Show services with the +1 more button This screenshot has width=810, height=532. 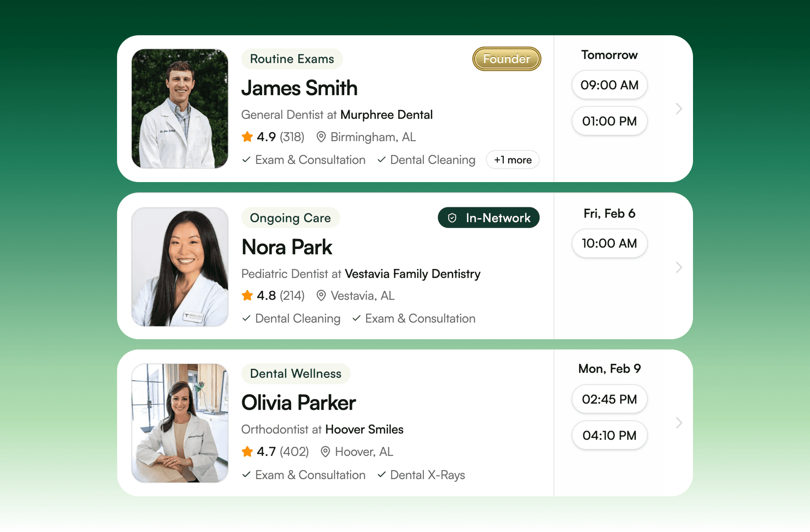click(x=513, y=160)
